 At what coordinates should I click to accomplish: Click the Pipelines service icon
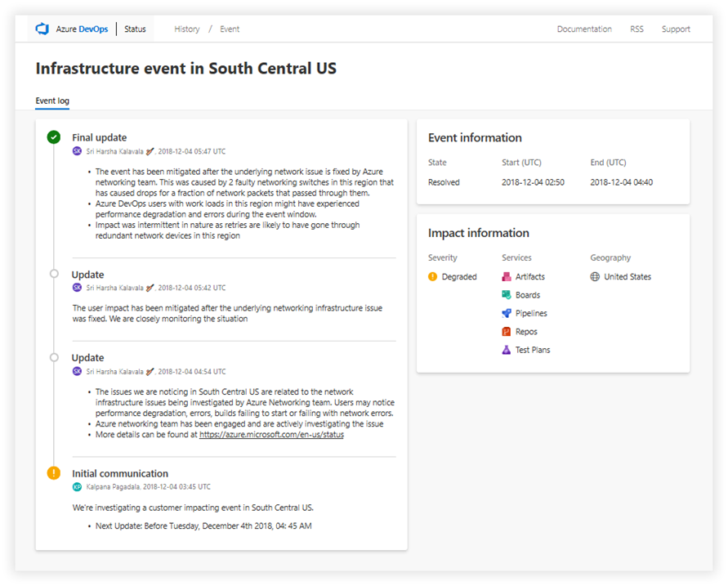click(x=507, y=314)
